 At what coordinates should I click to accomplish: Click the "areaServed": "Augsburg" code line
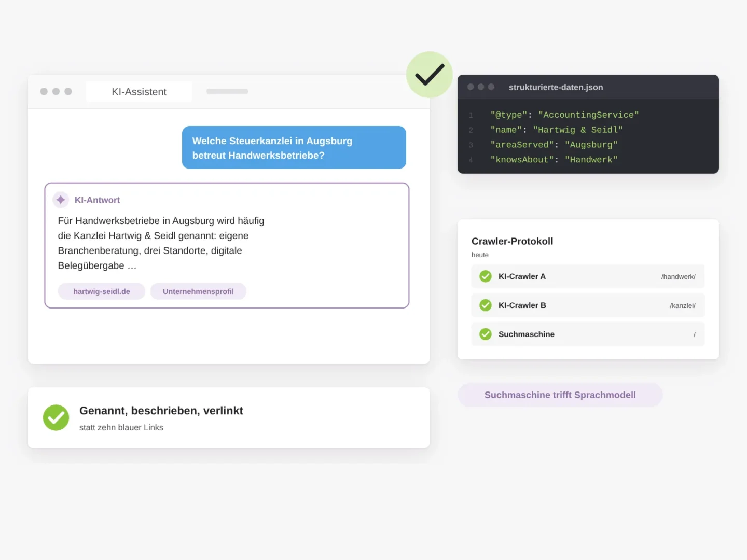coord(554,145)
